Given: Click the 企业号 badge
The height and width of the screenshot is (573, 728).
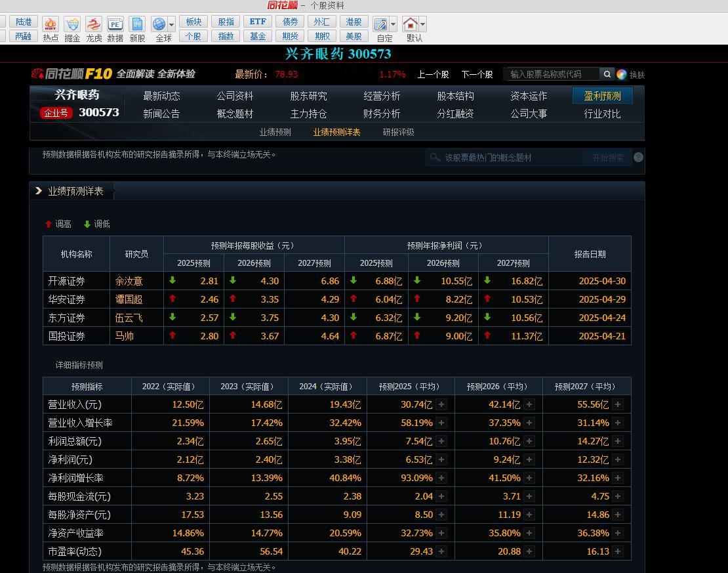Looking at the screenshot, I should tap(56, 113).
